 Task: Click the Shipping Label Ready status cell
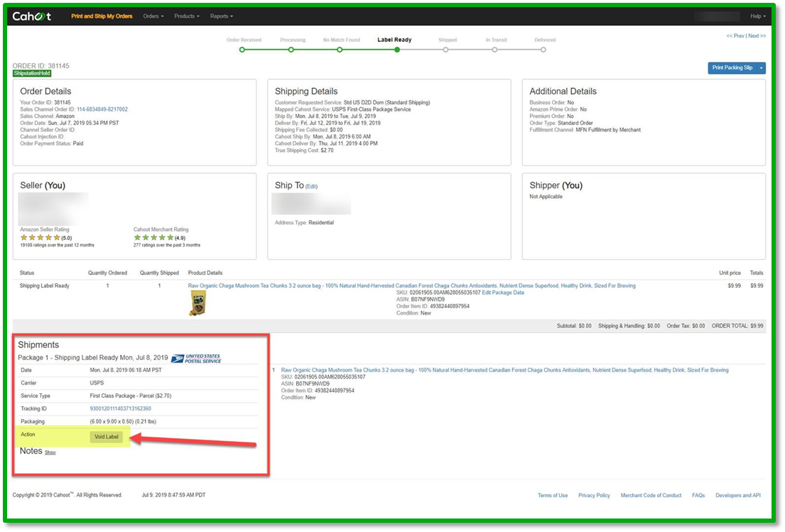click(x=45, y=286)
